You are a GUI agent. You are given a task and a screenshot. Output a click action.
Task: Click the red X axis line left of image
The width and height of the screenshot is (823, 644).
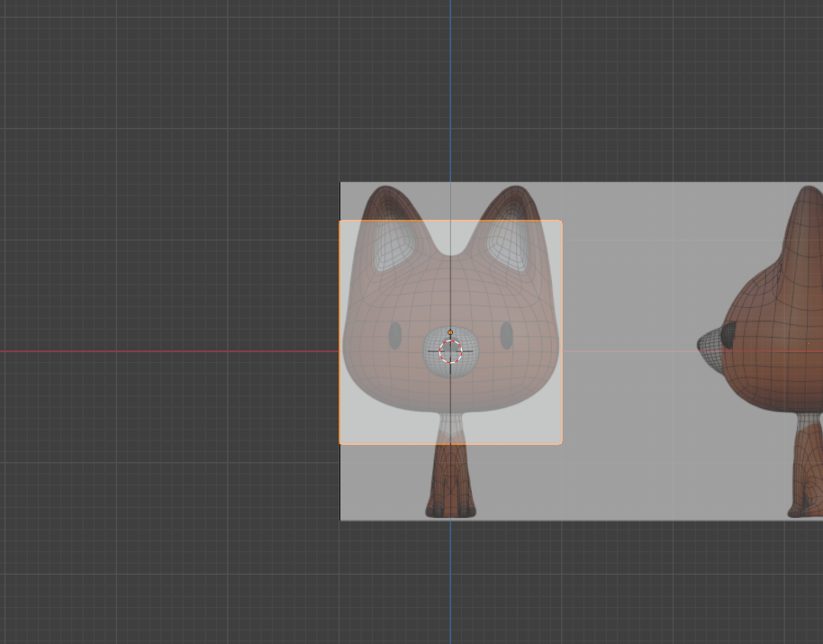(x=162, y=351)
